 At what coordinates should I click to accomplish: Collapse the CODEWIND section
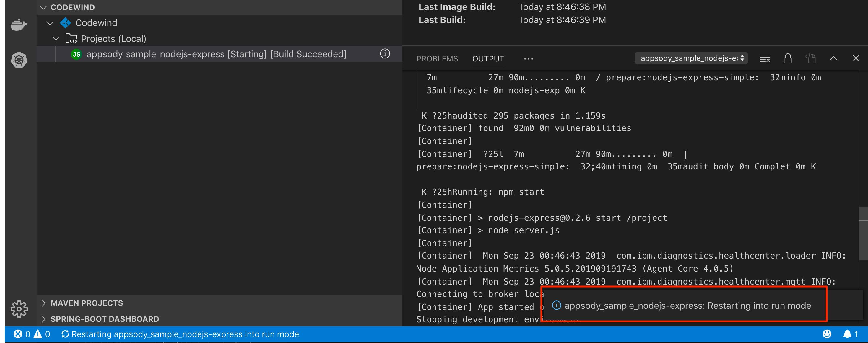click(43, 7)
